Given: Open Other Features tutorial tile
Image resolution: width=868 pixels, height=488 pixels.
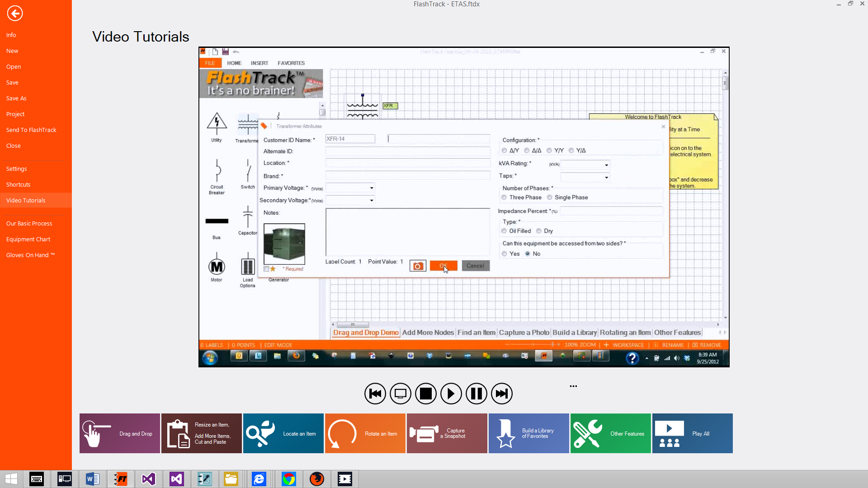Looking at the screenshot, I should [611, 433].
